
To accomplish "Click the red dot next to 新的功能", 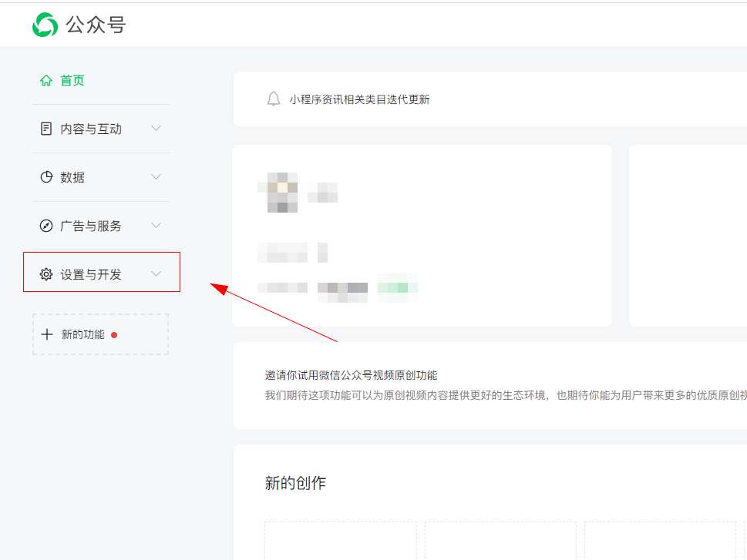I will tap(114, 335).
